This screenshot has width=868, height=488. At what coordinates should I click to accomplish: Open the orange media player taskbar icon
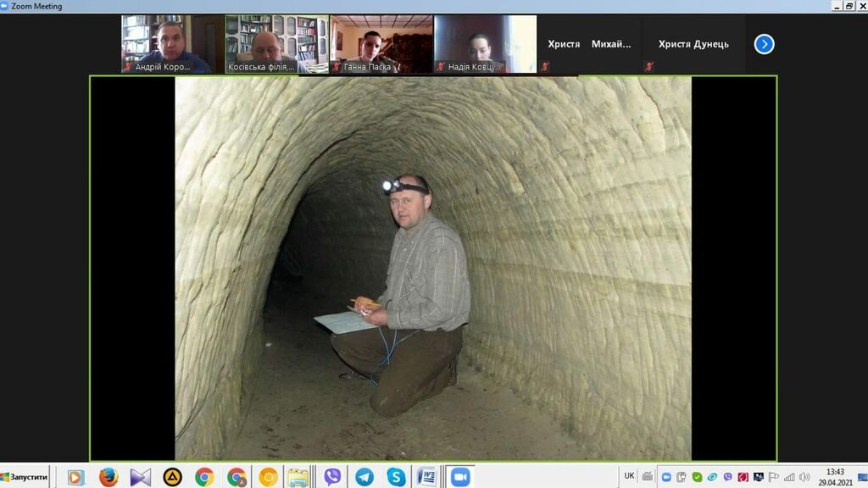(76, 477)
